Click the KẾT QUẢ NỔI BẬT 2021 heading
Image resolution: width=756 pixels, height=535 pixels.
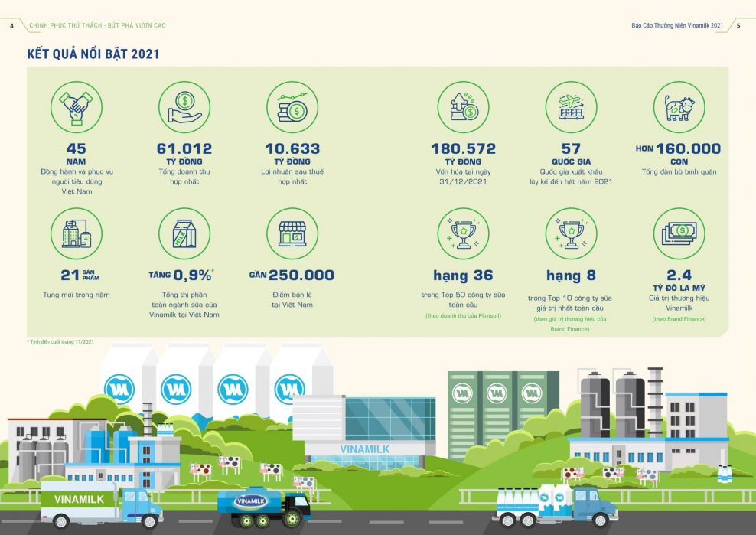93,54
